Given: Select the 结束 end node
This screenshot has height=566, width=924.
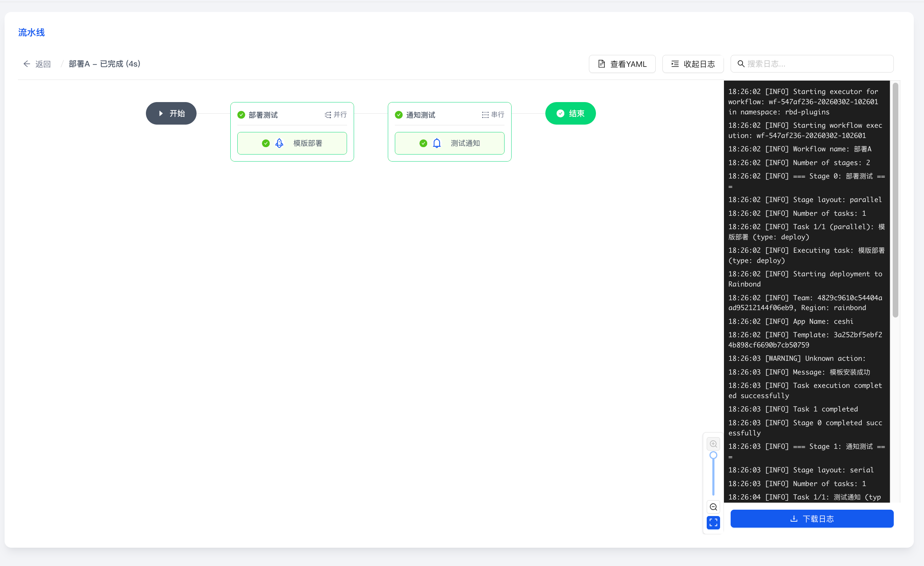Looking at the screenshot, I should (570, 113).
